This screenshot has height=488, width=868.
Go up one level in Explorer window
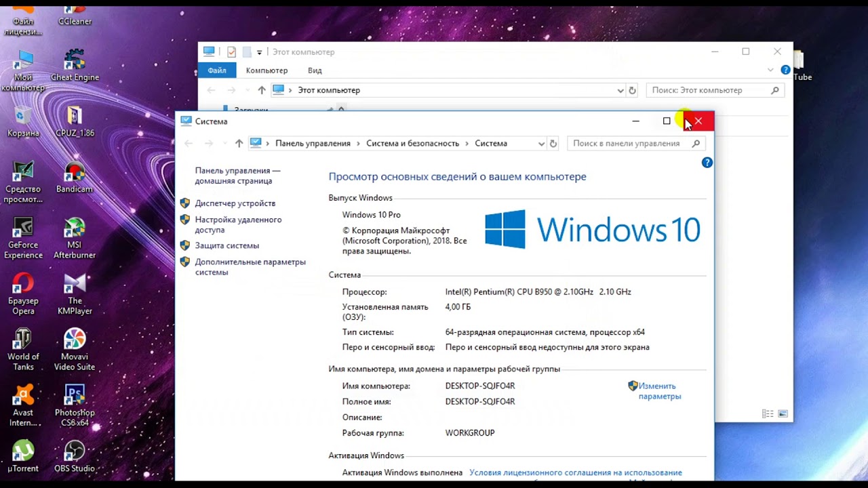pyautogui.click(x=262, y=90)
